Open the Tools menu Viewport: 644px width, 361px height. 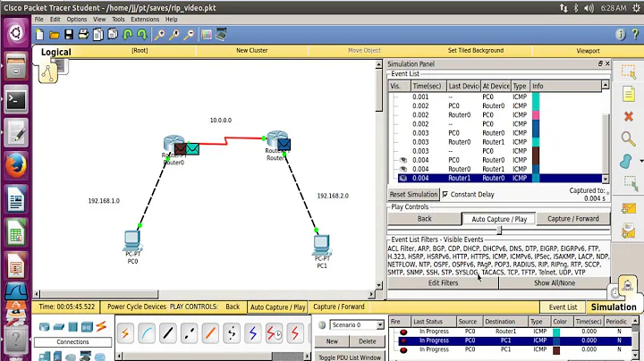(x=118, y=20)
